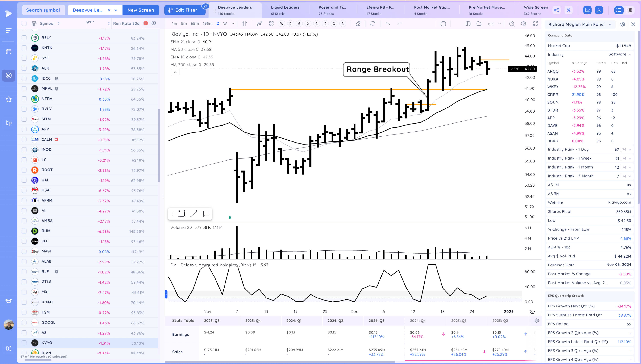Image resolution: width=641 pixels, height=364 pixels.
Task: Switch to the Liquid Leaders tab
Action: (285, 10)
